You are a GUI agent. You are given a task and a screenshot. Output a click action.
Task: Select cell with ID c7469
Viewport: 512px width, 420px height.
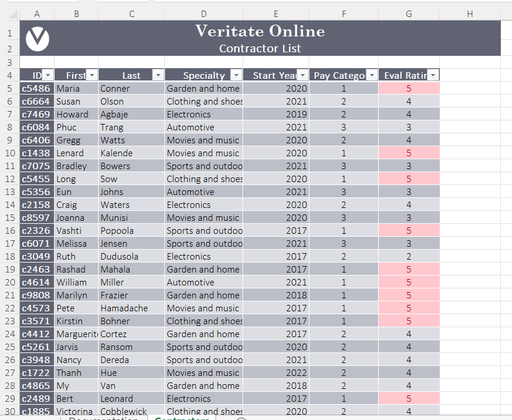click(x=37, y=115)
